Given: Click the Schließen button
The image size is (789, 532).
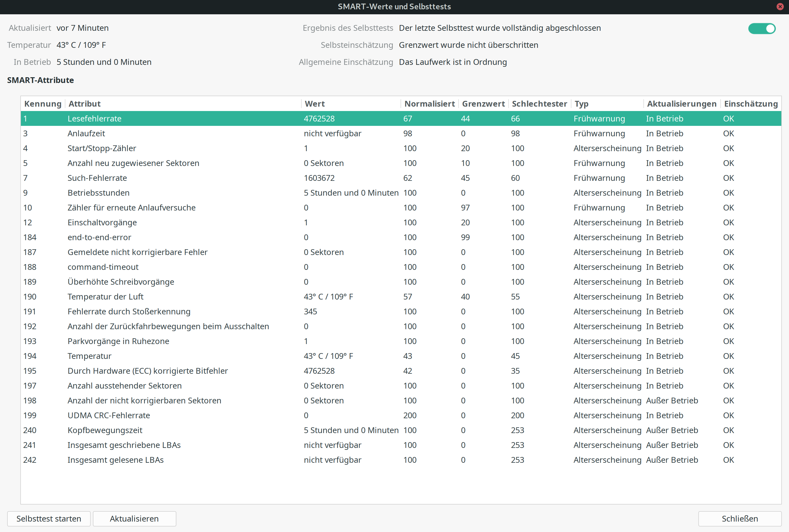Looking at the screenshot, I should tap(740, 519).
